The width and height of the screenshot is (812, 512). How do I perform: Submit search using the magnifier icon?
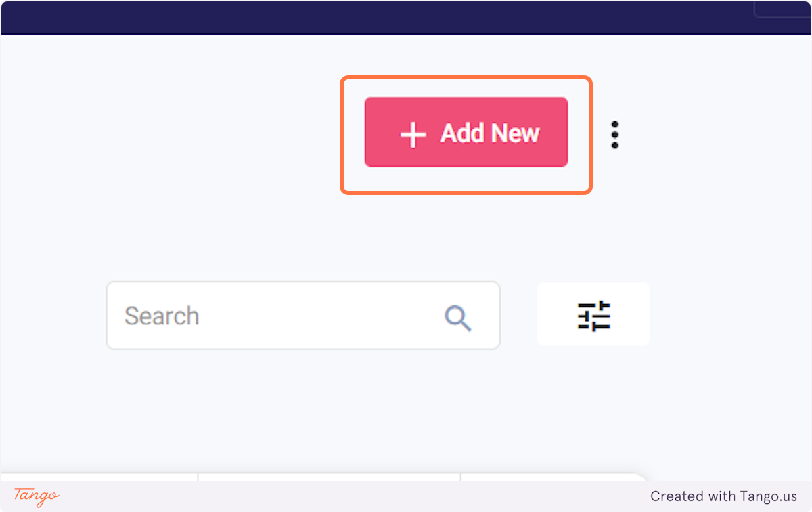(457, 317)
